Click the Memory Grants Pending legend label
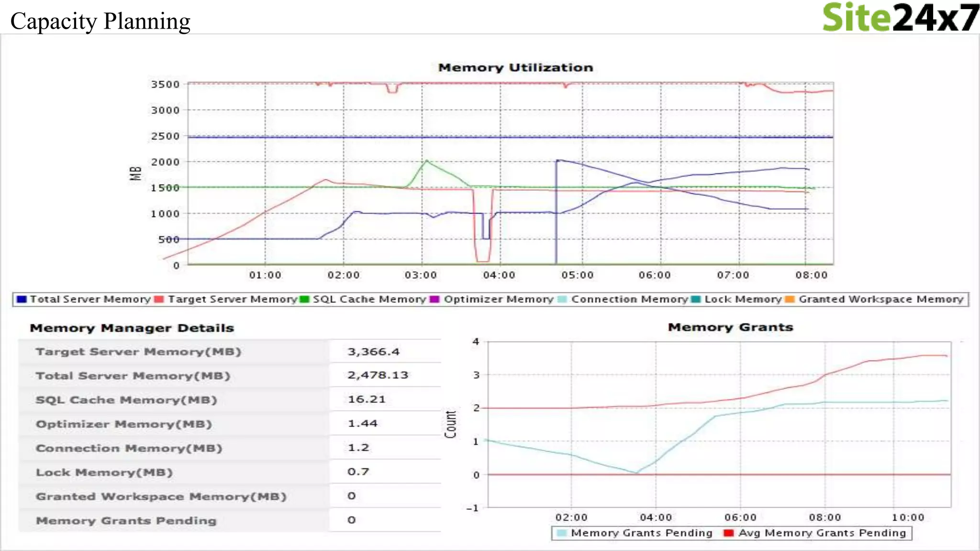This screenshot has height=551, width=980. coord(642,533)
